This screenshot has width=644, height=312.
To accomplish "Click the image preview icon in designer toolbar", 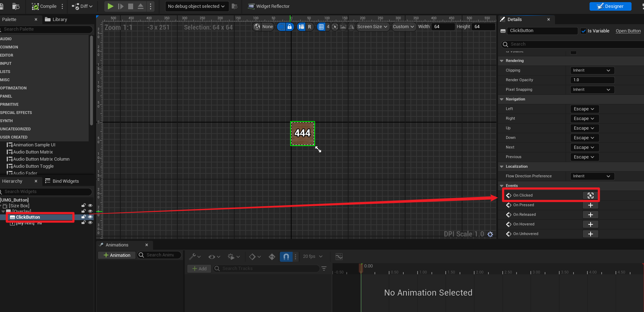I will (343, 27).
